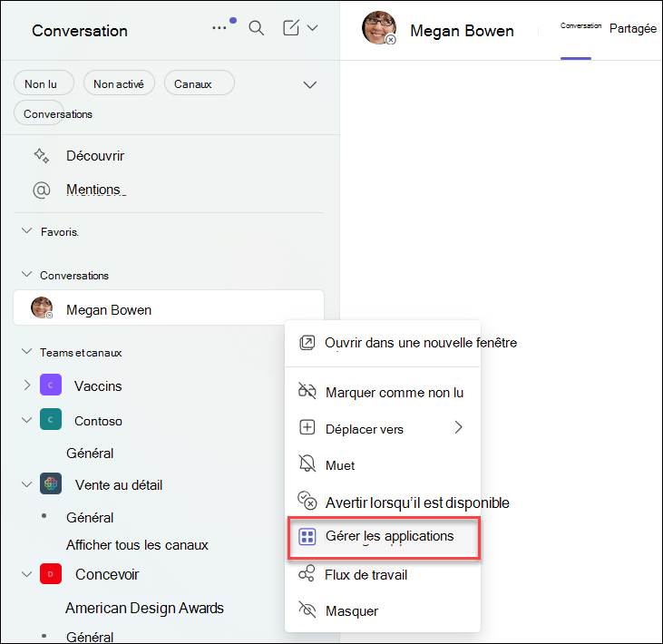Choose Muet in context menu
663x644 pixels.
tap(383, 465)
